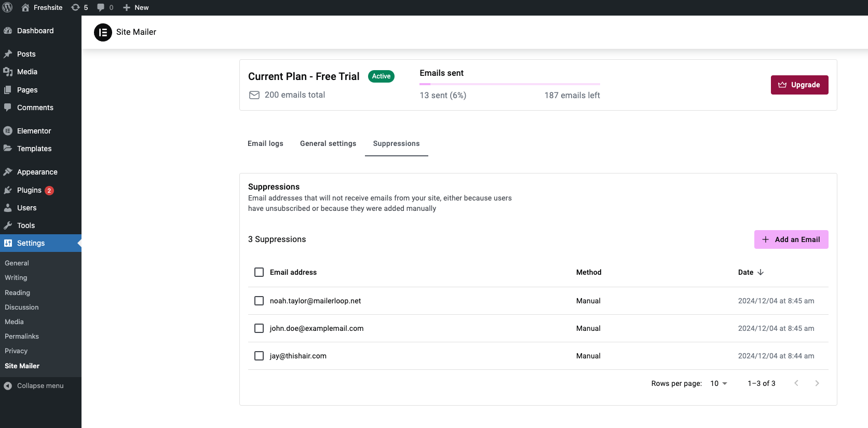Open the Rows per page dropdown
Image resolution: width=868 pixels, height=428 pixels.
718,383
